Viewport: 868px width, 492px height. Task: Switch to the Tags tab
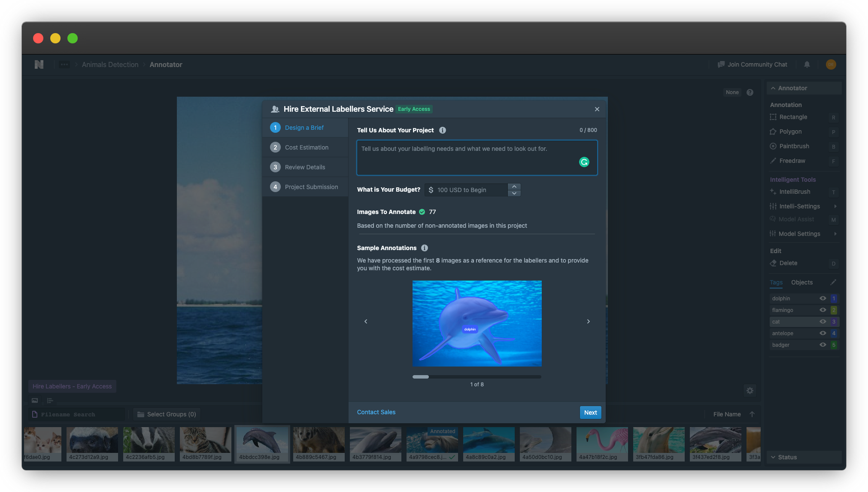pos(776,282)
